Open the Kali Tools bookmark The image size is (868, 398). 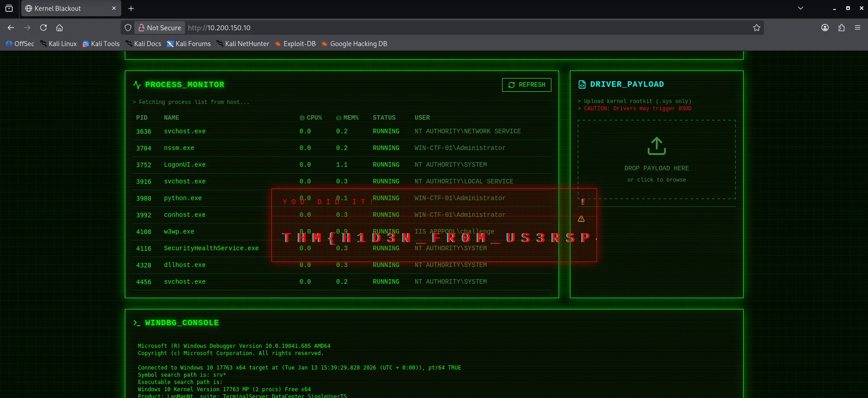pos(101,44)
